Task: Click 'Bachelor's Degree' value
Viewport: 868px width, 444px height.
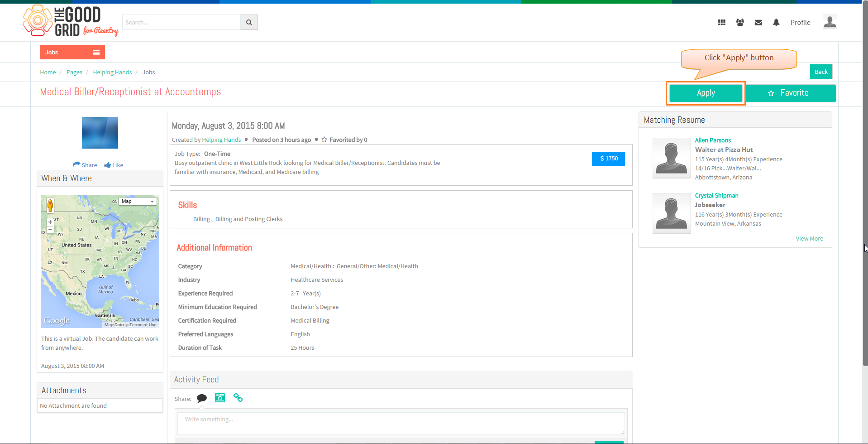Action: [x=315, y=307]
